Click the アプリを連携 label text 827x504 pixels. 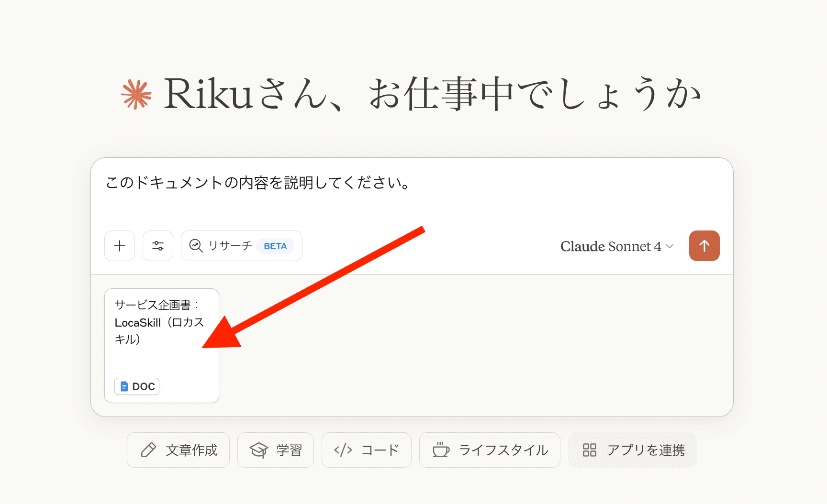pos(646,450)
